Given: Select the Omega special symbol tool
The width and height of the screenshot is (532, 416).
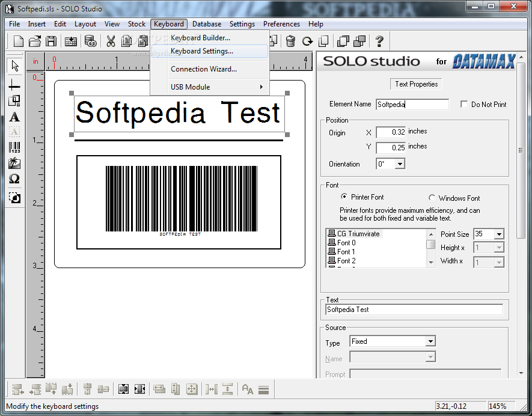Looking at the screenshot, I should pos(14,179).
